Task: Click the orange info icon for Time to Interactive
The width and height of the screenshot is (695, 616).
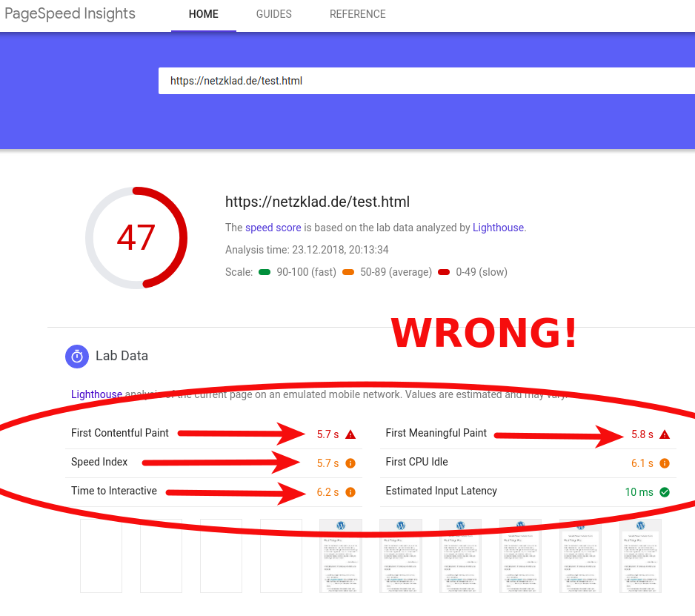Action: point(350,492)
